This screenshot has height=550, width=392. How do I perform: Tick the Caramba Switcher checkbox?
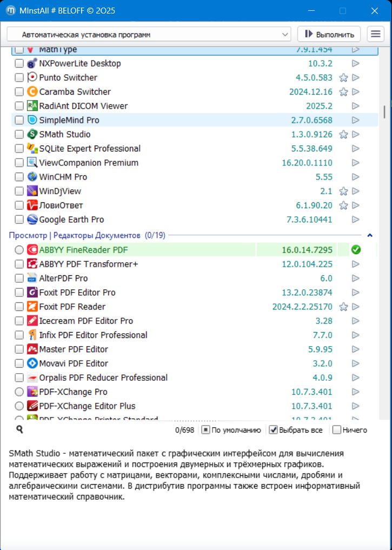coord(19,92)
